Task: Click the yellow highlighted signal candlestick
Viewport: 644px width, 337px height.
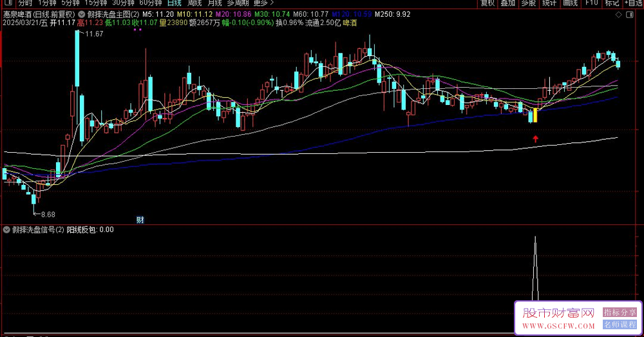Action: 535,115
